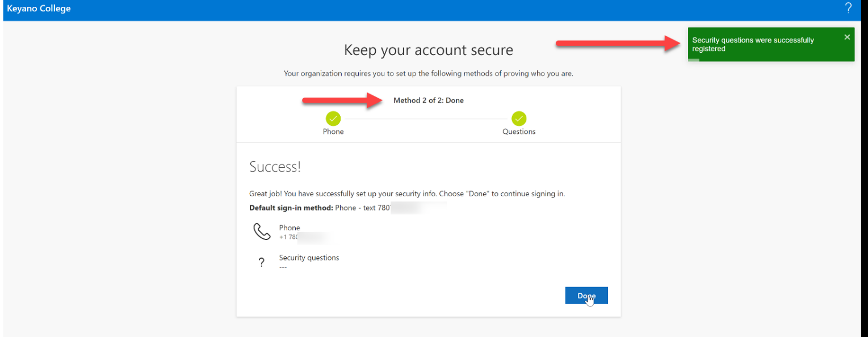Select the Questions step label
The width and height of the screenshot is (868, 337).
[x=519, y=132]
